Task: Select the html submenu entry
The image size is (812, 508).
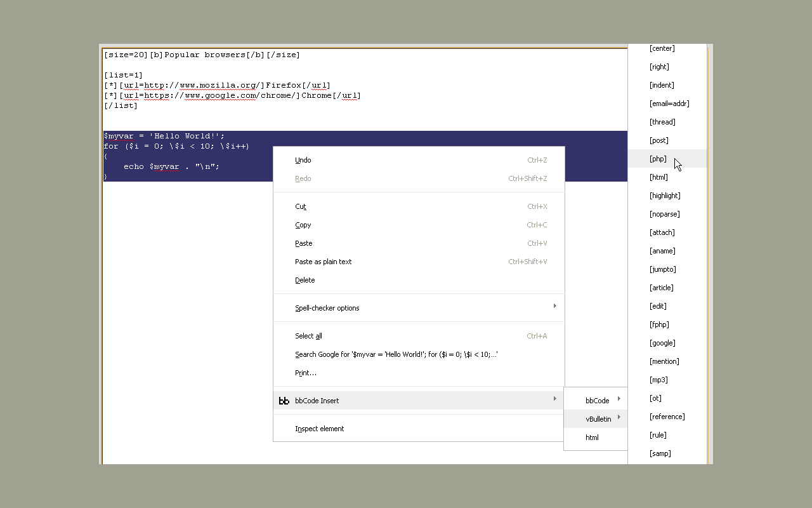Action: pyautogui.click(x=592, y=438)
